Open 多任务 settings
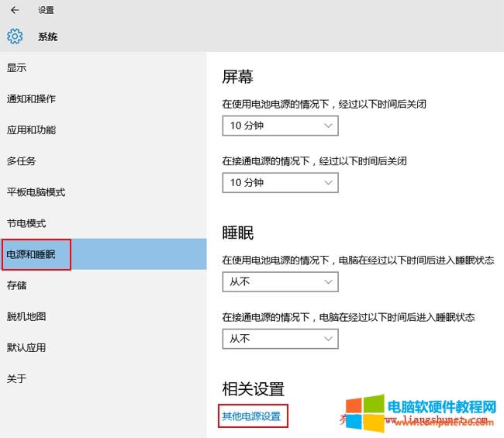Screen dimensions: 504x438 click(22, 161)
